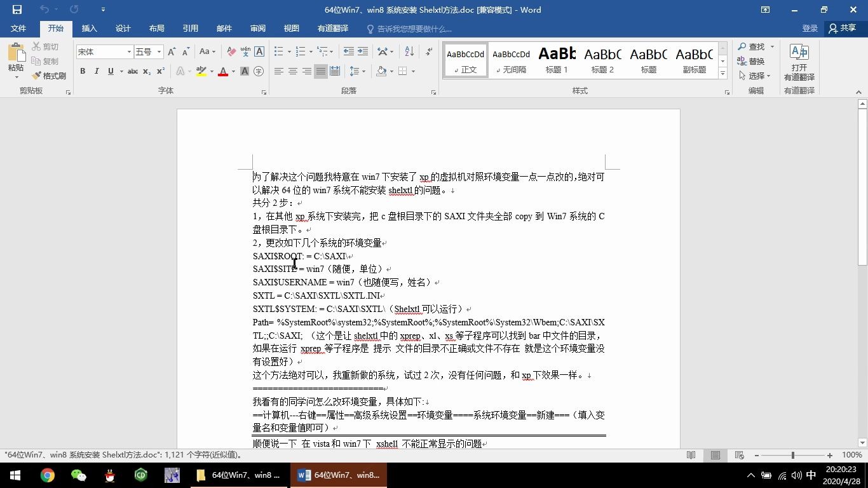Open line spacing dropdown
This screenshot has width=868, height=488.
click(x=358, y=71)
